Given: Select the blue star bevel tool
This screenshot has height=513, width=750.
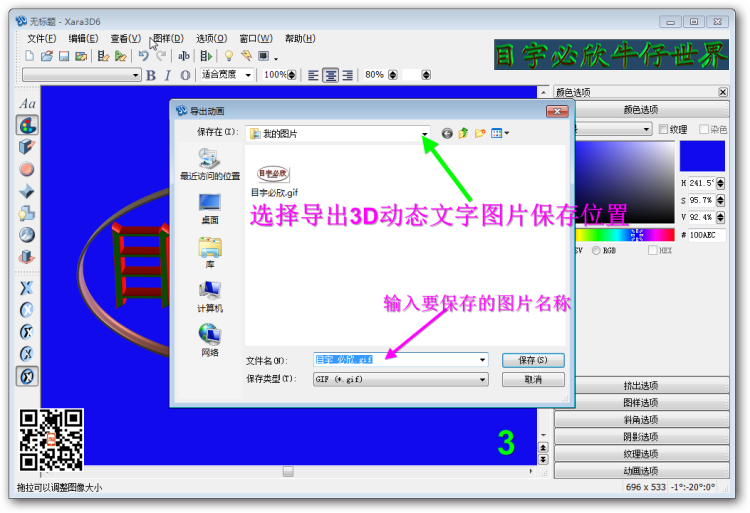Looking at the screenshot, I should point(27,191).
